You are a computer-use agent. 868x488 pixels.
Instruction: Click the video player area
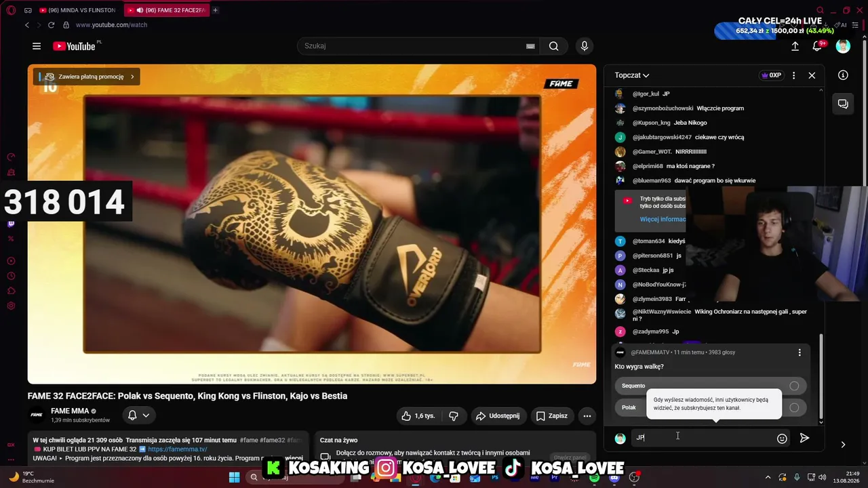coord(312,224)
